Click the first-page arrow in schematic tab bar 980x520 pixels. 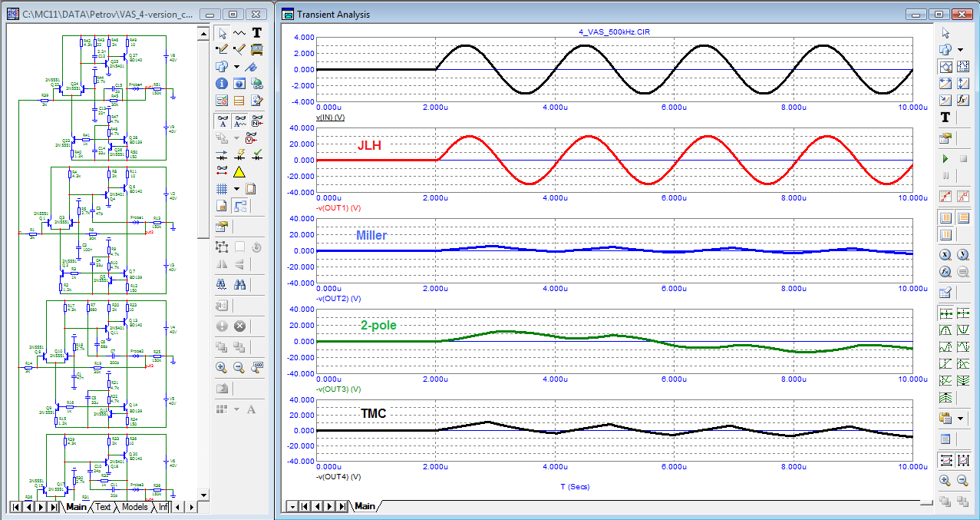[15, 507]
